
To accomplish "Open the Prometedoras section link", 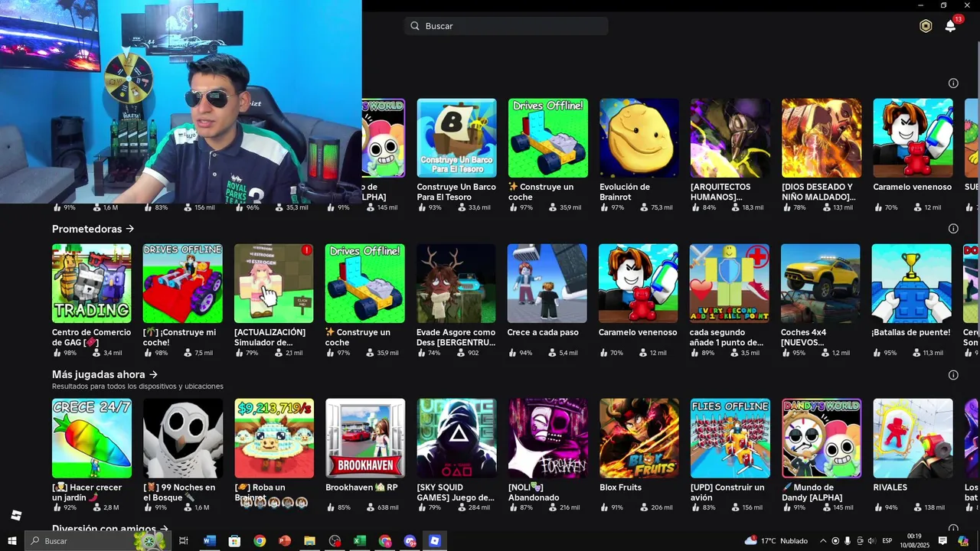I will pos(93,229).
